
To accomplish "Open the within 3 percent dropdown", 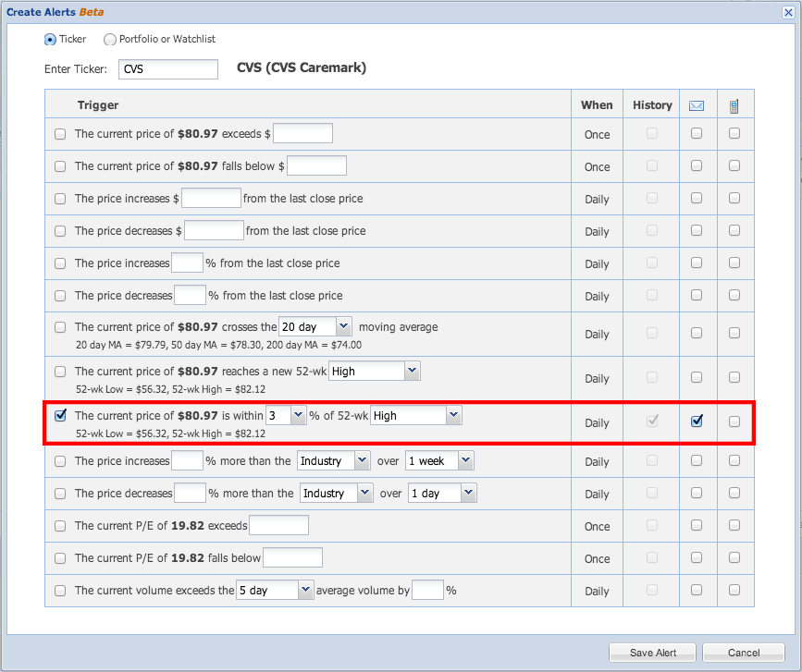I will (286, 415).
